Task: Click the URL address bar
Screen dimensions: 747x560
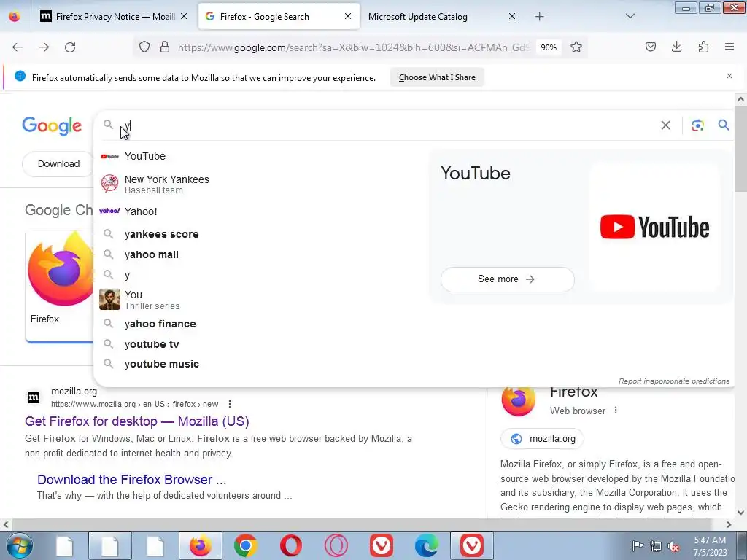Action: tap(352, 47)
